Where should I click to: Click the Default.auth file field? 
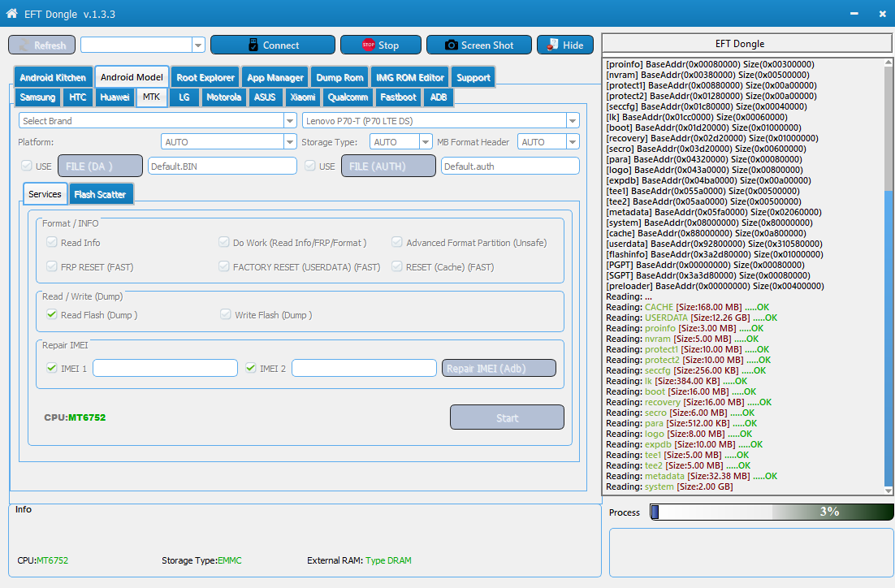click(x=510, y=166)
